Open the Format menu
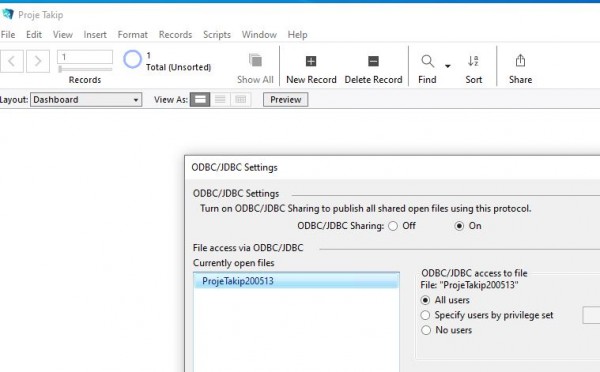This screenshot has width=600, height=372. (x=132, y=34)
